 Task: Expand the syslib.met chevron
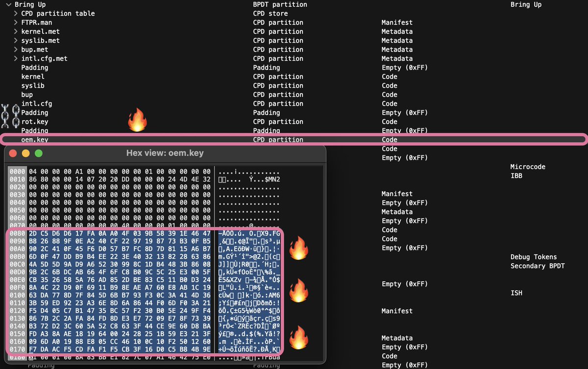(16, 41)
